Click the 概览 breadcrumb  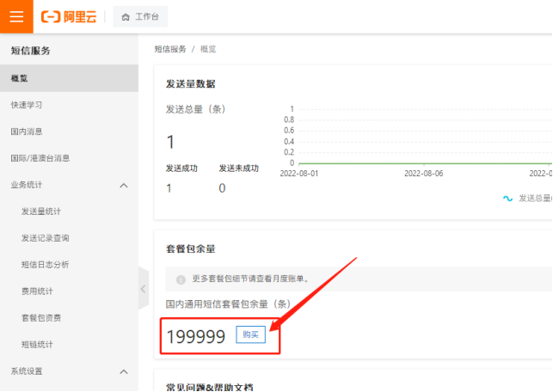[208, 49]
